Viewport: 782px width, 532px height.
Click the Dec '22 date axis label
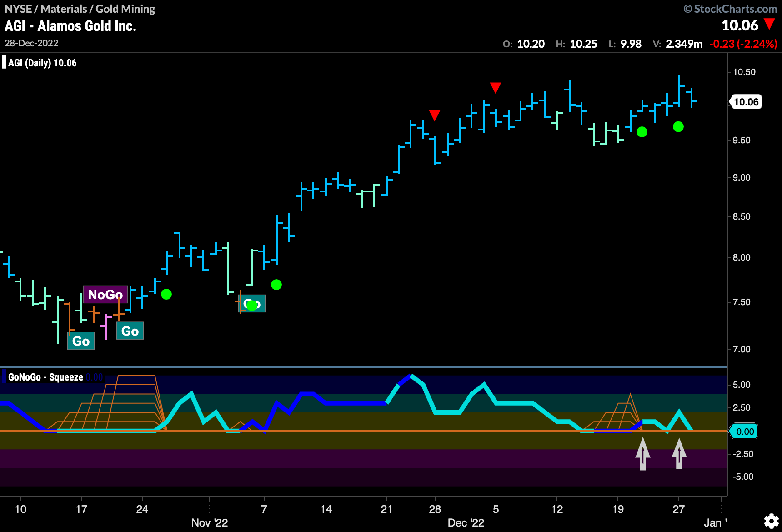(466, 522)
